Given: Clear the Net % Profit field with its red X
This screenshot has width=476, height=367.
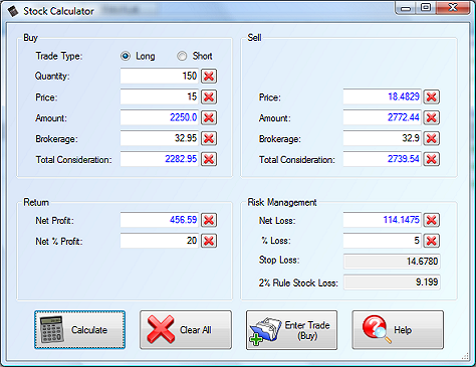Looking at the screenshot, I should pos(209,241).
